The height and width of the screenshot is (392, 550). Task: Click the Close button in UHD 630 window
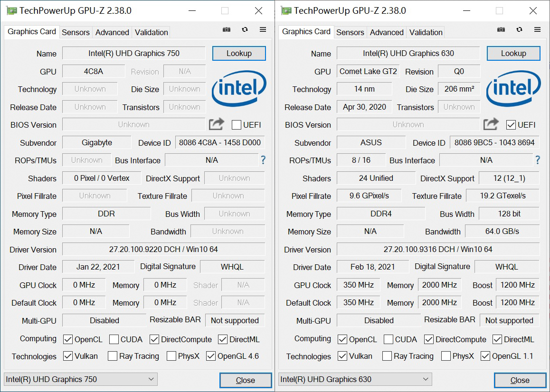[520, 381]
